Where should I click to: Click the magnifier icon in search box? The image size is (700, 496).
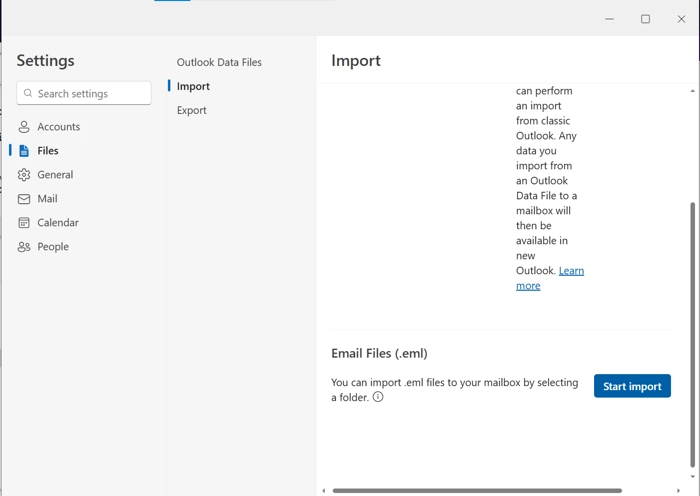click(x=28, y=93)
